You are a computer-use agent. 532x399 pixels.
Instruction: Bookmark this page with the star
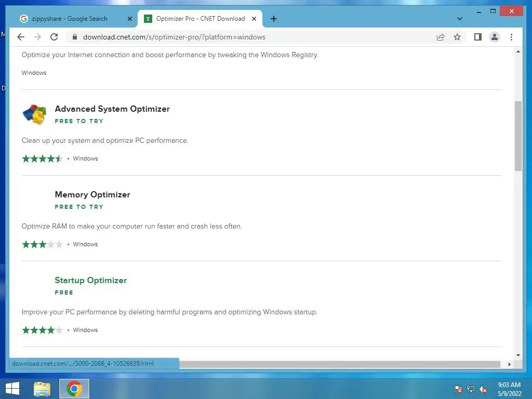(x=457, y=37)
